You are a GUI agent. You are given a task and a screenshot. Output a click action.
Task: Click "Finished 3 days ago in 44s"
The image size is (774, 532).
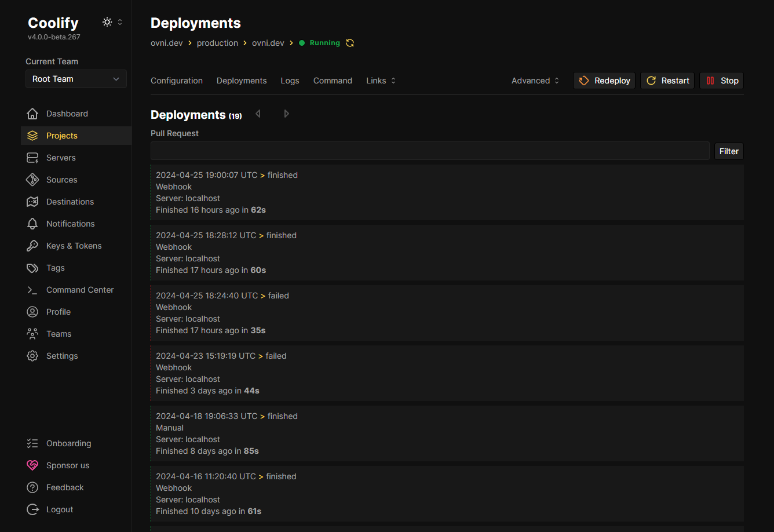pyautogui.click(x=207, y=391)
